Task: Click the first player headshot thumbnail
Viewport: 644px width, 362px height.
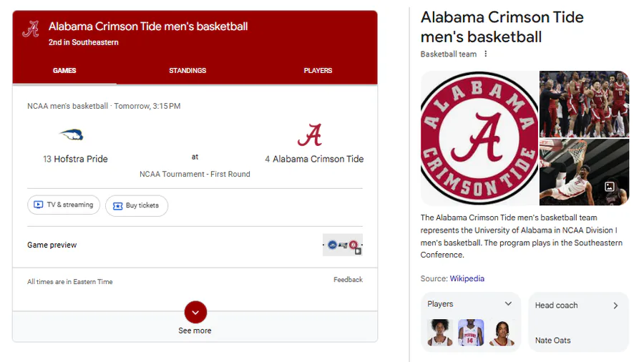Action: [440, 333]
